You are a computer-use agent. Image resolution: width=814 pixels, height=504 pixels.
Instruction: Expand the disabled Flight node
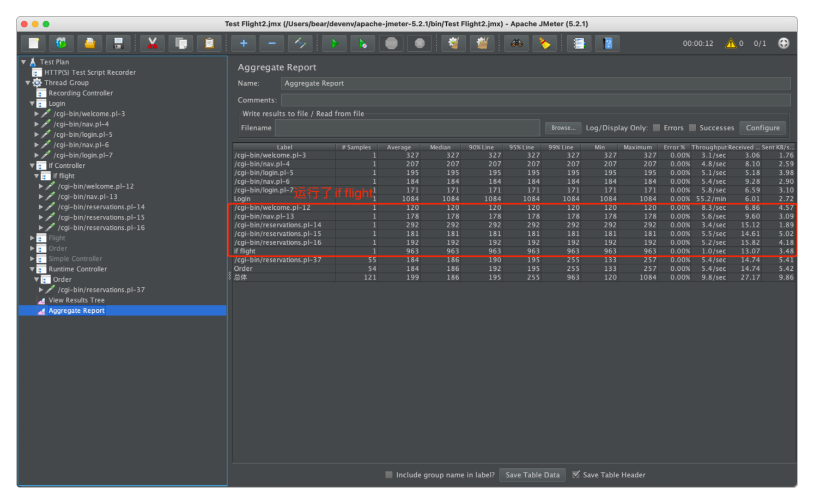32,238
